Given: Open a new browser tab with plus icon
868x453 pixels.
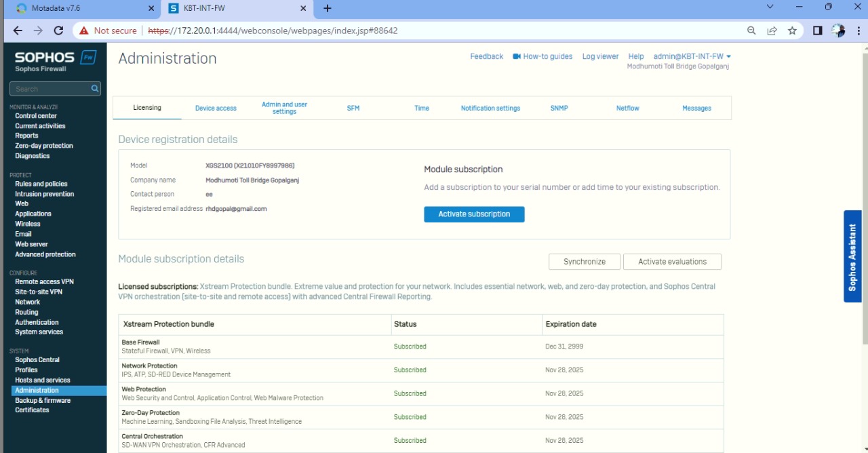Looking at the screenshot, I should coord(328,8).
